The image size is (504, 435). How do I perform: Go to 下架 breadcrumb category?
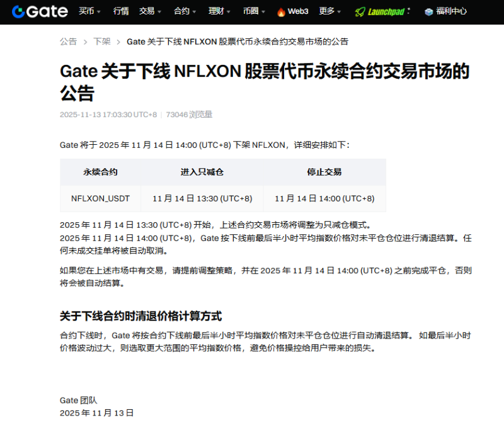[101, 42]
